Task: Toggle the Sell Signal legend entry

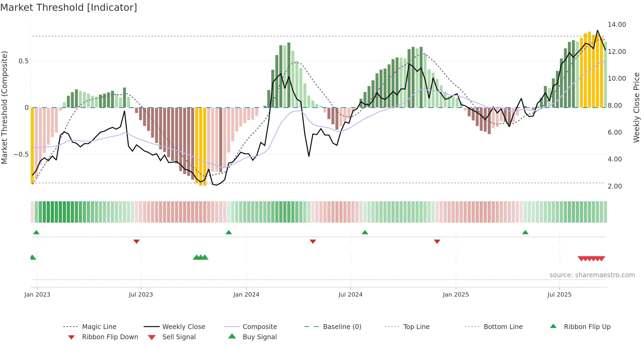Action: [x=172, y=337]
